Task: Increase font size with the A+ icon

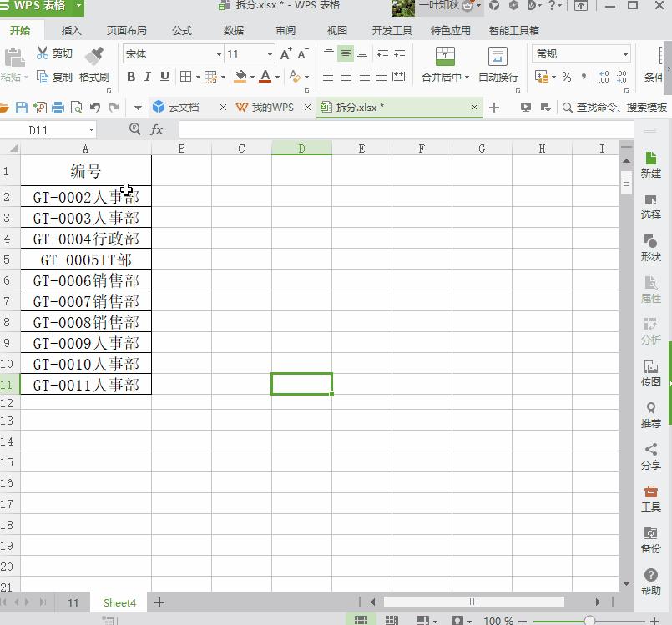Action: [x=285, y=54]
